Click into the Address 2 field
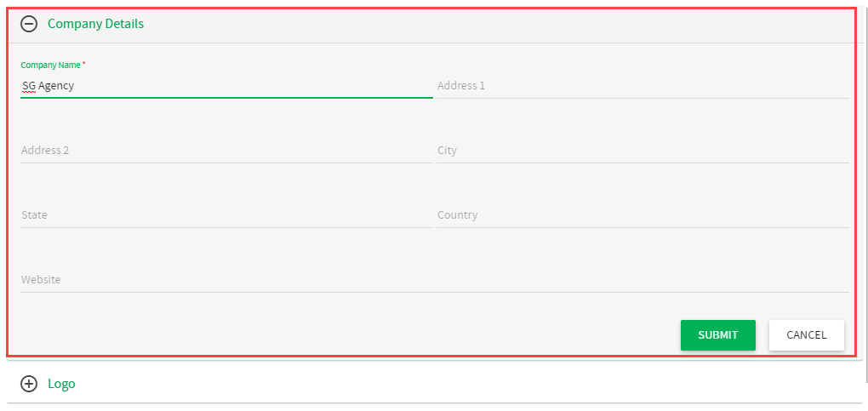Image resolution: width=868 pixels, height=411 pixels. coord(226,151)
